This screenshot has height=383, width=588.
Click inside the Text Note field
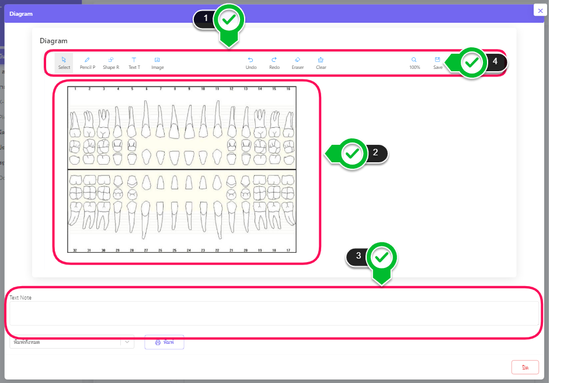tap(273, 314)
